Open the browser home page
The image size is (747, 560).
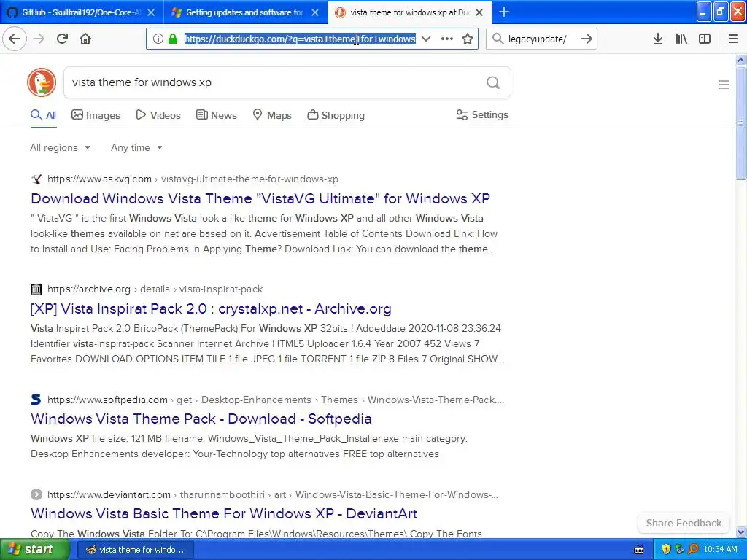(85, 39)
